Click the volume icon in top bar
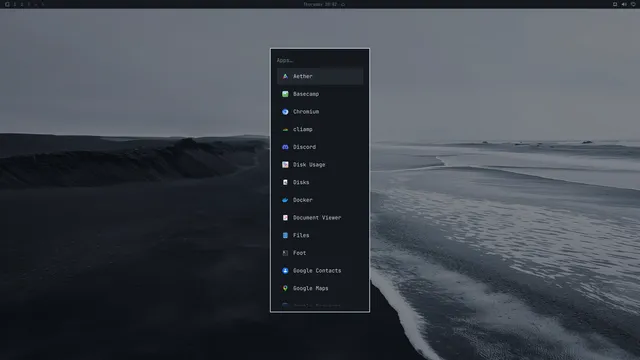This screenshot has width=640, height=360. coord(624,4)
